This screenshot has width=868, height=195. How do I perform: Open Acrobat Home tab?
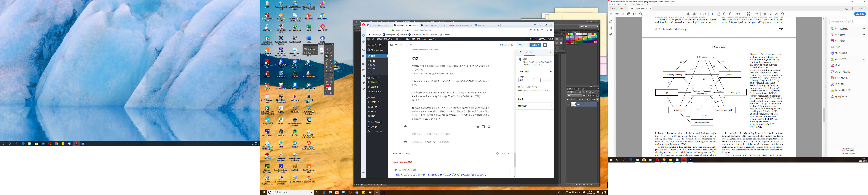pyautogui.click(x=612, y=8)
